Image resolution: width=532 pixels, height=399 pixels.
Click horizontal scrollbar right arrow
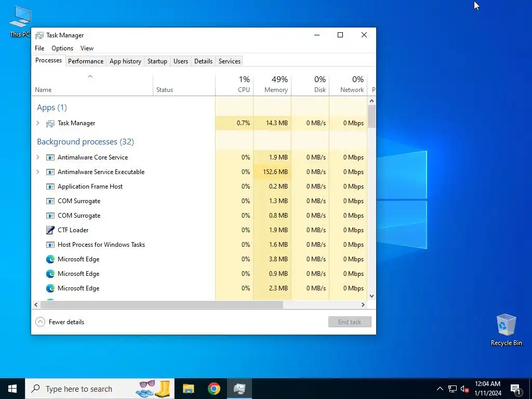[363, 304]
